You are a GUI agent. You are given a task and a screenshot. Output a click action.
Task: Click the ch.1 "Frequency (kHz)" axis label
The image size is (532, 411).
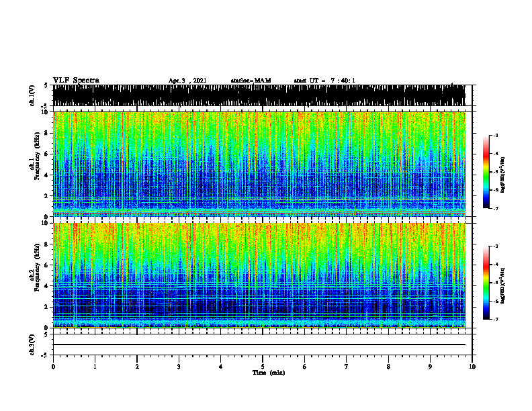pos(37,156)
